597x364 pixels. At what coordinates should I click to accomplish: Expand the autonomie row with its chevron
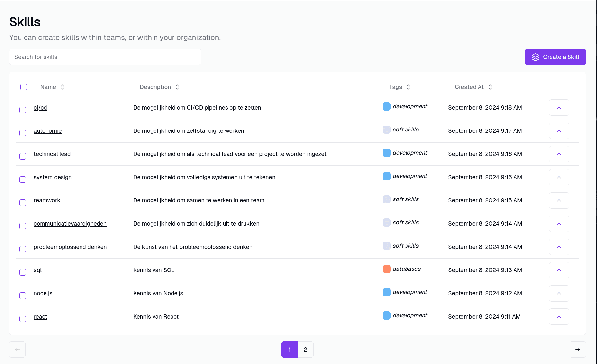tap(559, 131)
